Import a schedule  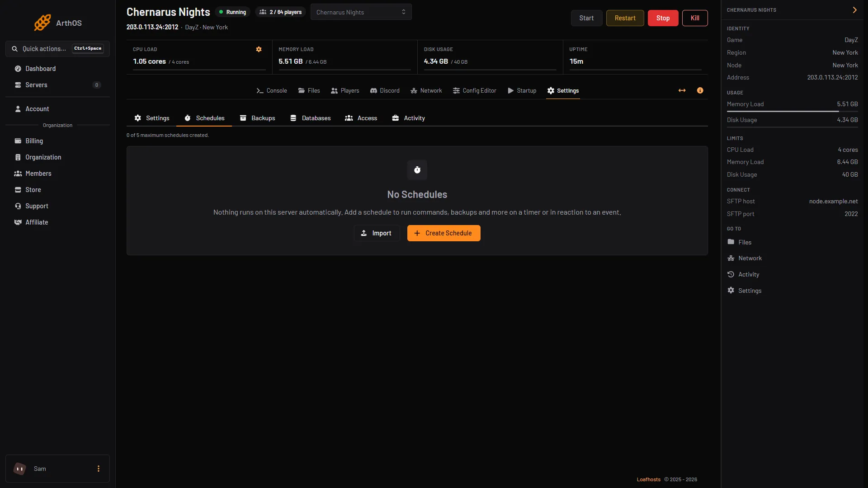[x=377, y=233]
